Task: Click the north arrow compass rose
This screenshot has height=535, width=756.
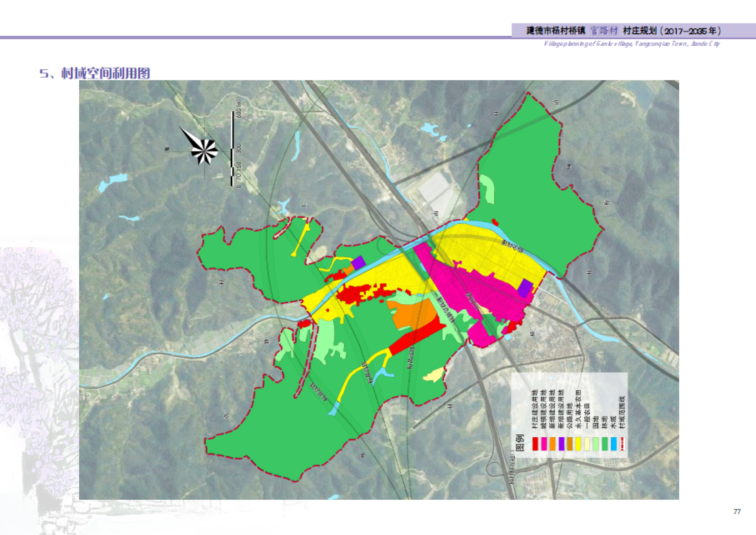Action: click(x=199, y=146)
